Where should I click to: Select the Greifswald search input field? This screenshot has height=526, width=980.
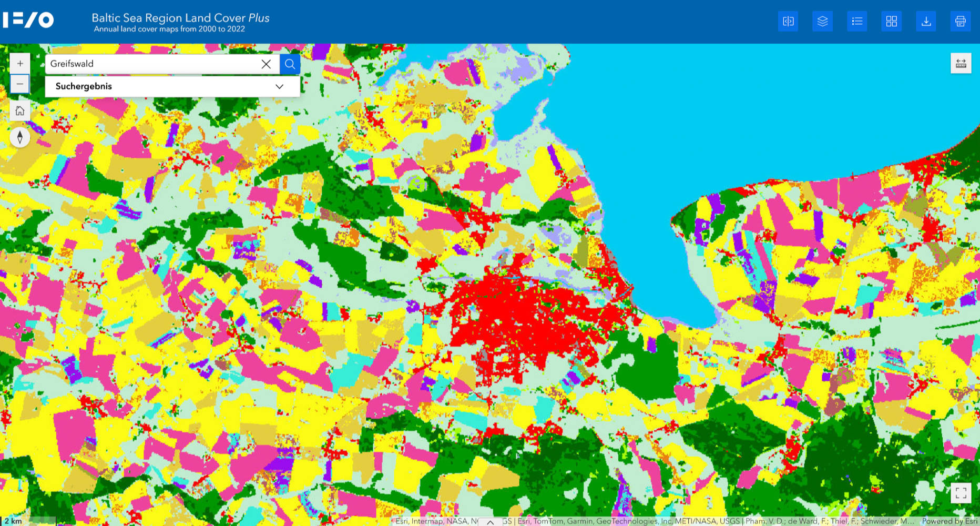pos(147,64)
